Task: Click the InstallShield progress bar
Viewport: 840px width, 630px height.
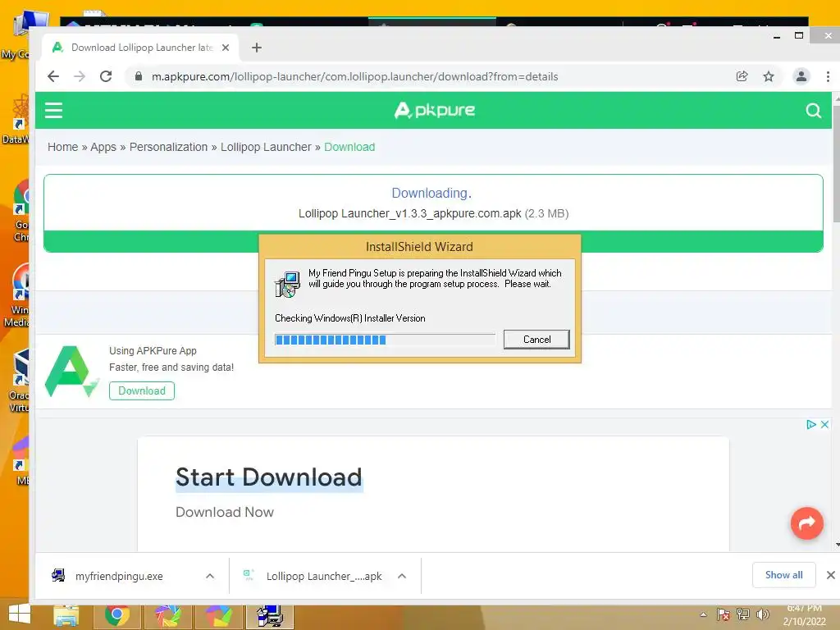Action: [x=385, y=340]
